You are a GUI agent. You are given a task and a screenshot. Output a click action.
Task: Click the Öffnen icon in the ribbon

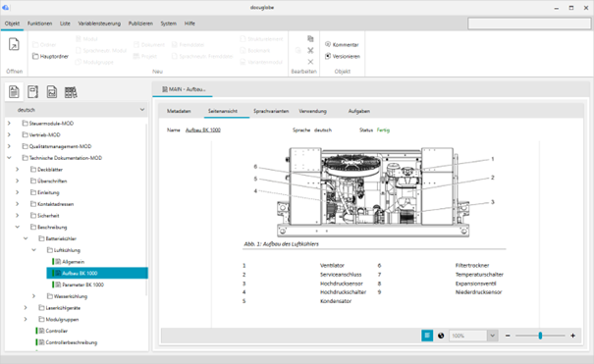click(x=14, y=44)
